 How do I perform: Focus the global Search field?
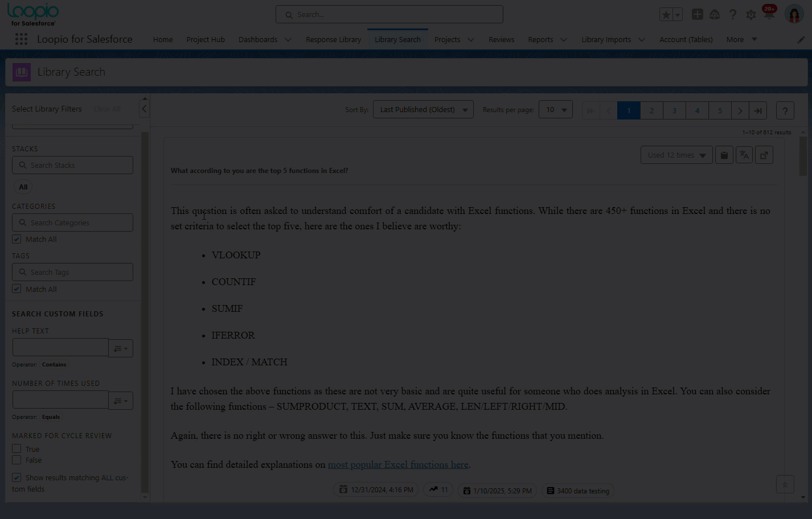(389, 15)
